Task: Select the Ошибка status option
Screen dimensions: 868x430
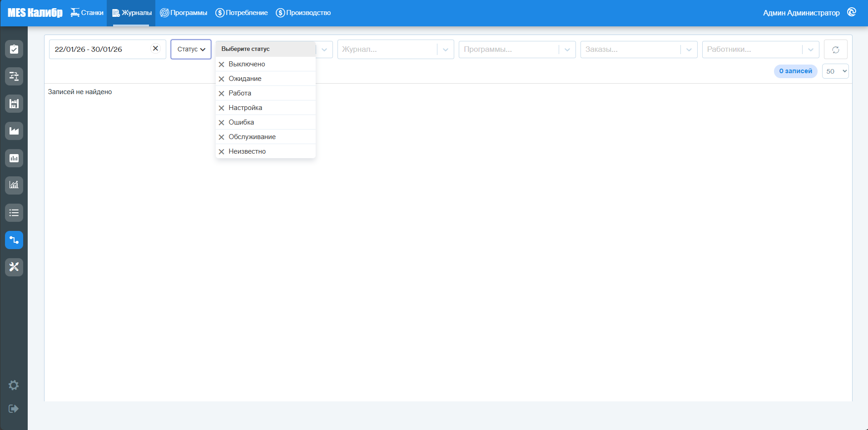Action: 266,122
